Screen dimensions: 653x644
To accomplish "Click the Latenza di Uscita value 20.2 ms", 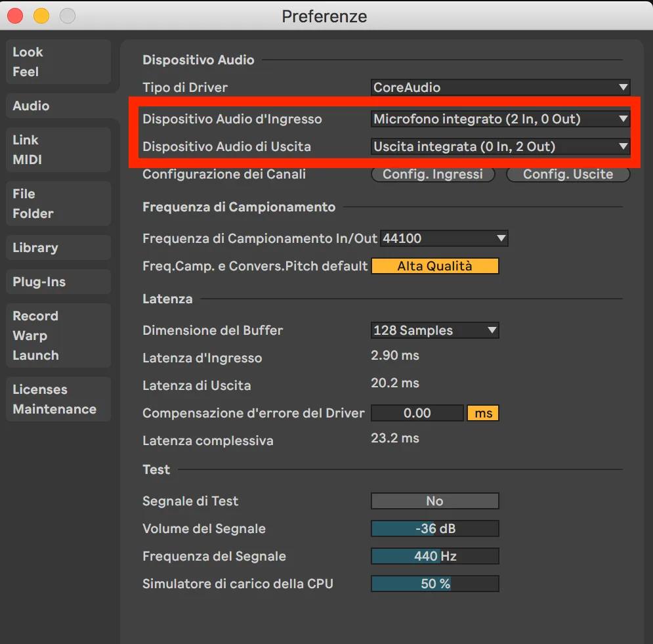I will (x=395, y=383).
